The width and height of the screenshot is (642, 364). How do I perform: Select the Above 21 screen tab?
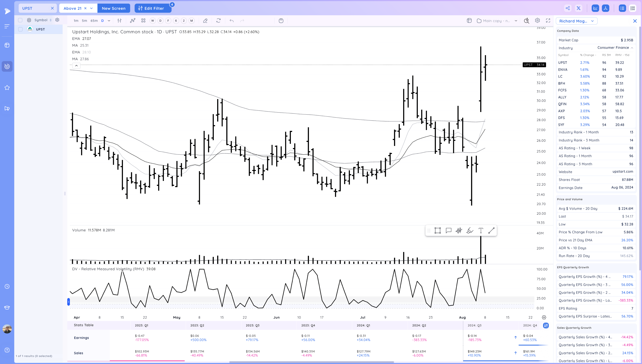click(73, 8)
